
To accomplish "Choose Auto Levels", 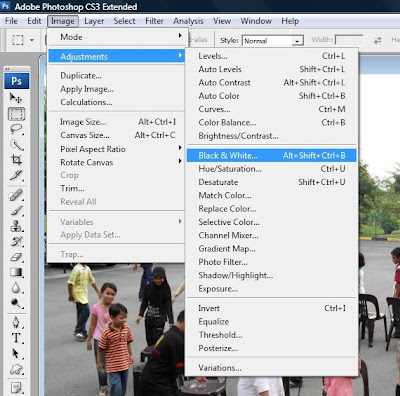I will 272,69.
